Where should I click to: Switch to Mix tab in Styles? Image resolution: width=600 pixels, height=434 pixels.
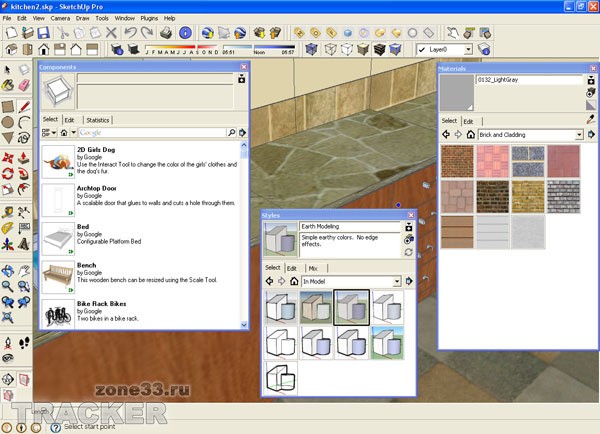[313, 268]
